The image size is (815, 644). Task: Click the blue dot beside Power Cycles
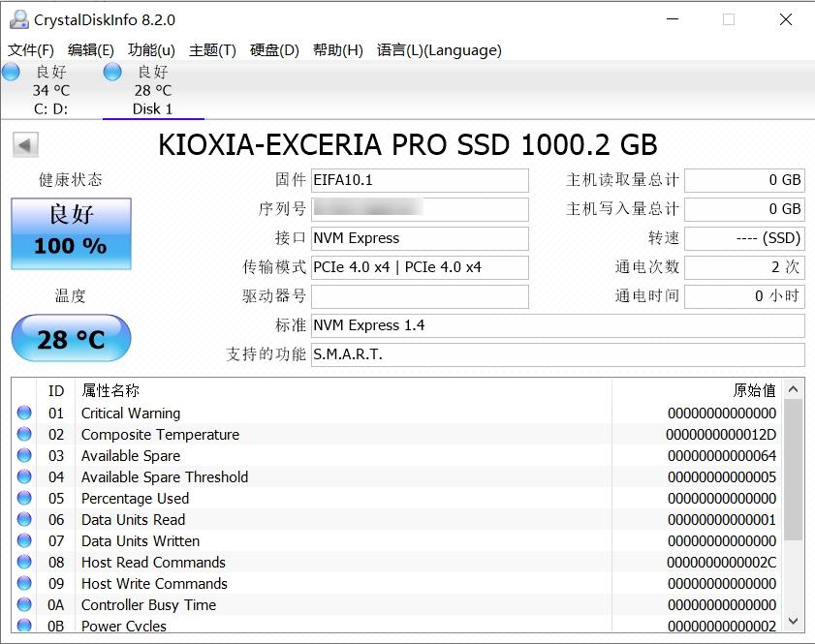point(24,626)
